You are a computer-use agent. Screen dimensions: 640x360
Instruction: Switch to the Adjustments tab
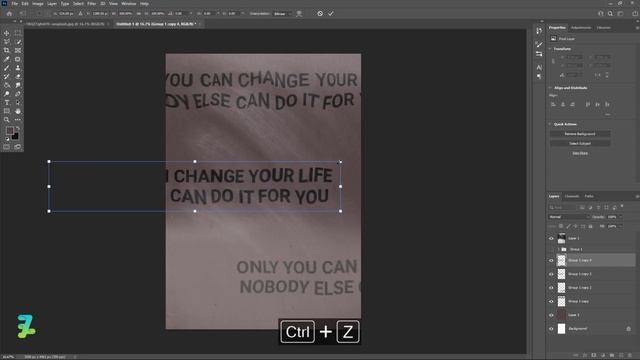coord(581,28)
